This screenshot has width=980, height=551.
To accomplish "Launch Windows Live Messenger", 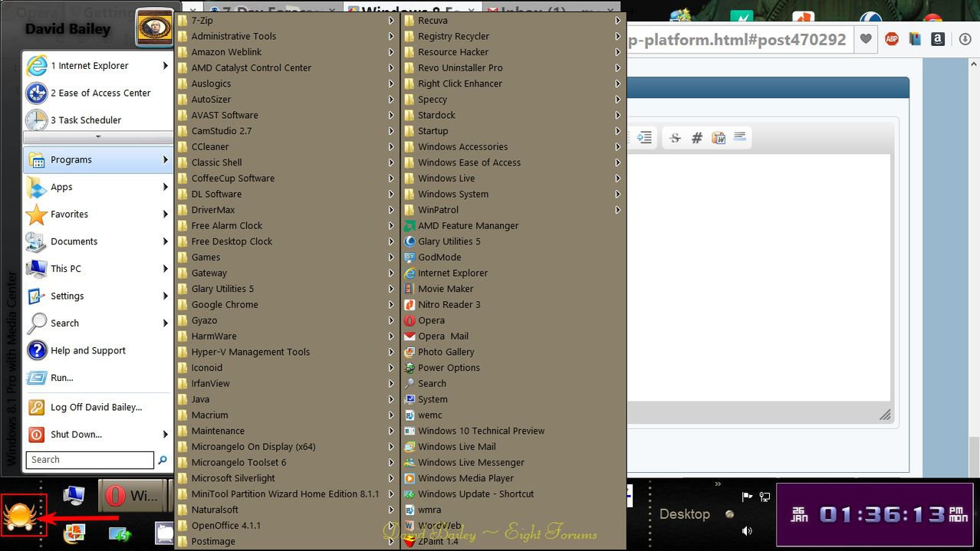I will 512,462.
